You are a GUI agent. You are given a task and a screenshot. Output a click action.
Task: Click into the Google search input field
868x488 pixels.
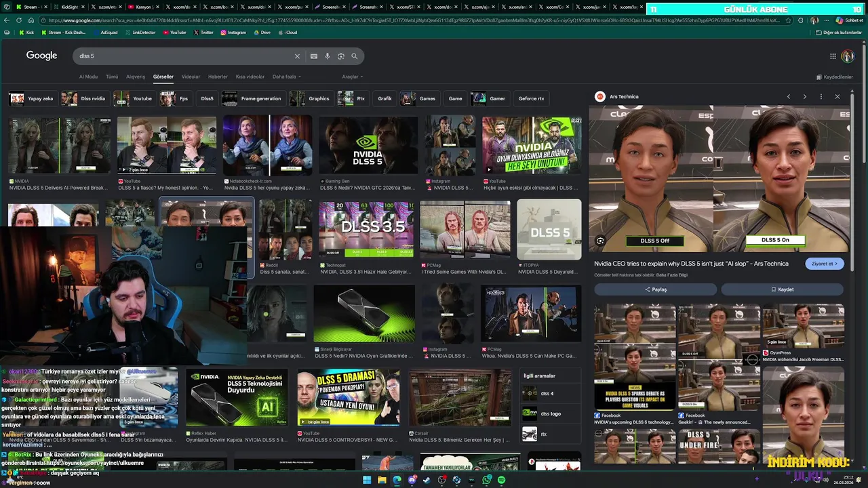183,56
